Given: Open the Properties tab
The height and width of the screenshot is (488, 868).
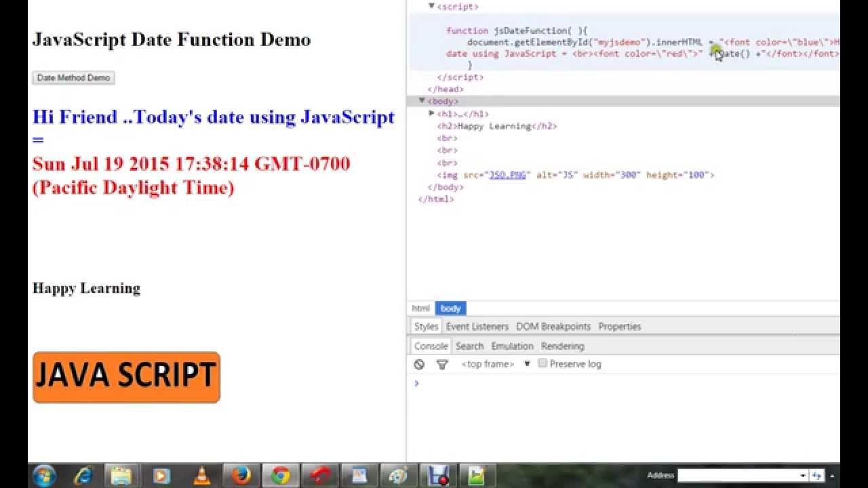Looking at the screenshot, I should tap(620, 326).
